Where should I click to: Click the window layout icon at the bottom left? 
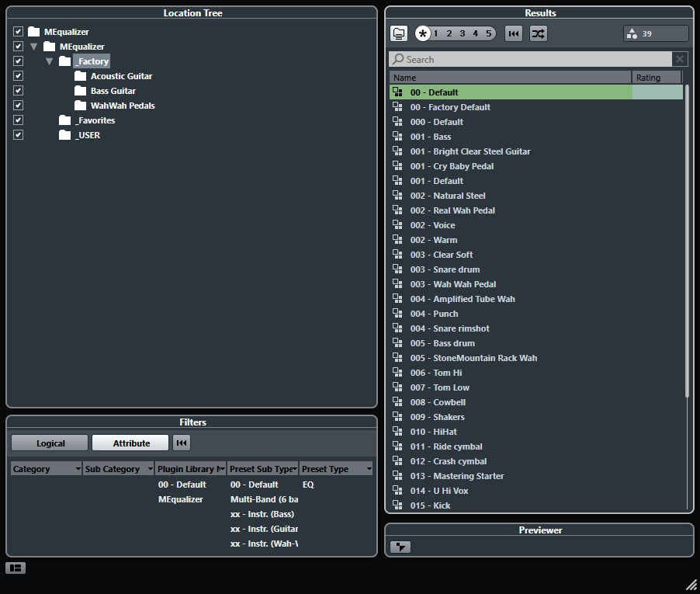(x=16, y=568)
